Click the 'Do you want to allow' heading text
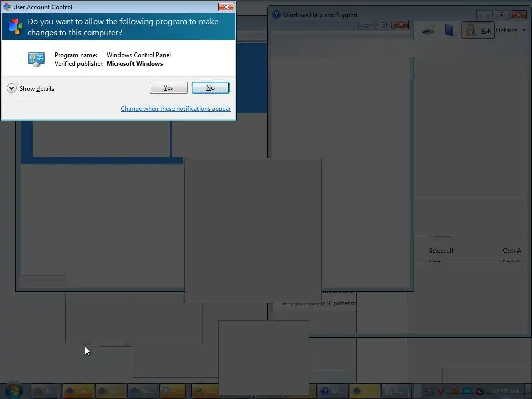 click(123, 27)
